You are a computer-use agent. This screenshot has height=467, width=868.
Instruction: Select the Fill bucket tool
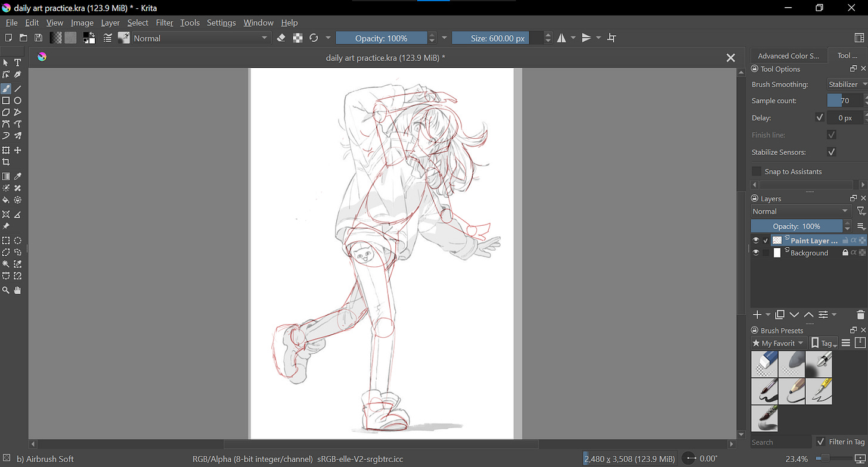coord(6,200)
